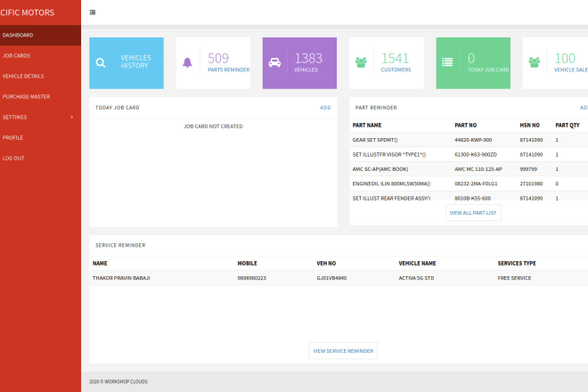588x392 pixels.
Task: Select customer THAKOR PRAVIN BABAJI
Action: 121,278
